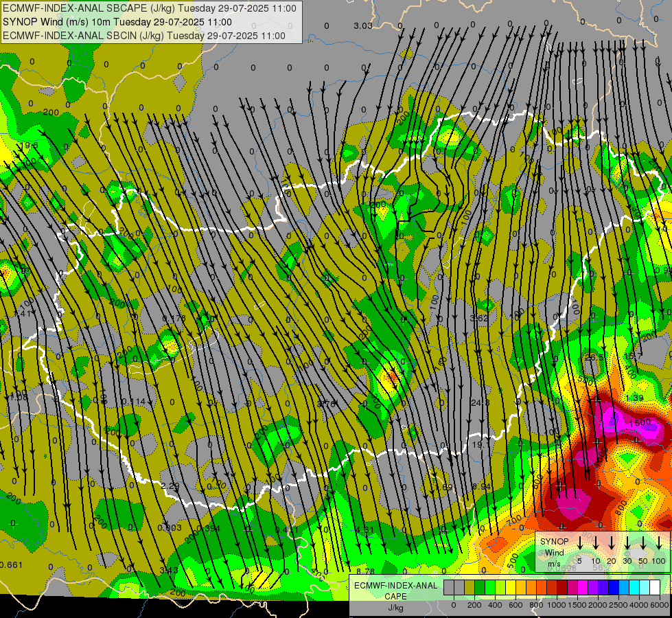Click the 'SYNOP' label in wind legend

pos(555,542)
